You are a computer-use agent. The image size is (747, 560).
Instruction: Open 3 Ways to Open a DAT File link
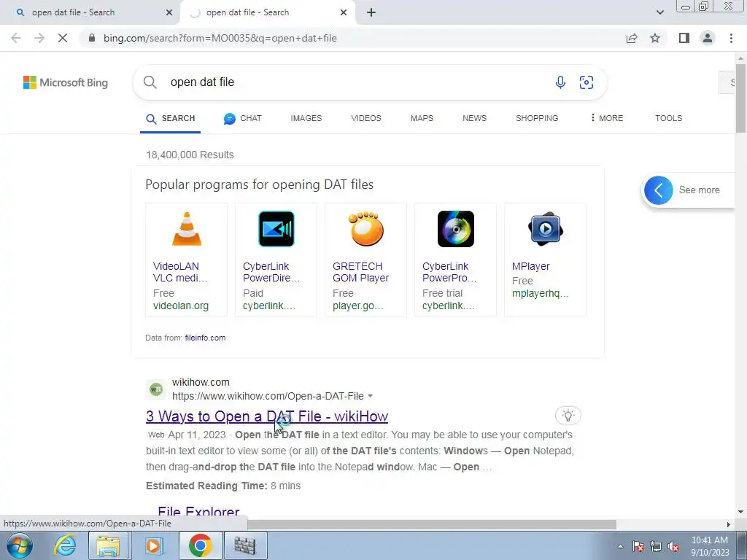[x=267, y=416]
